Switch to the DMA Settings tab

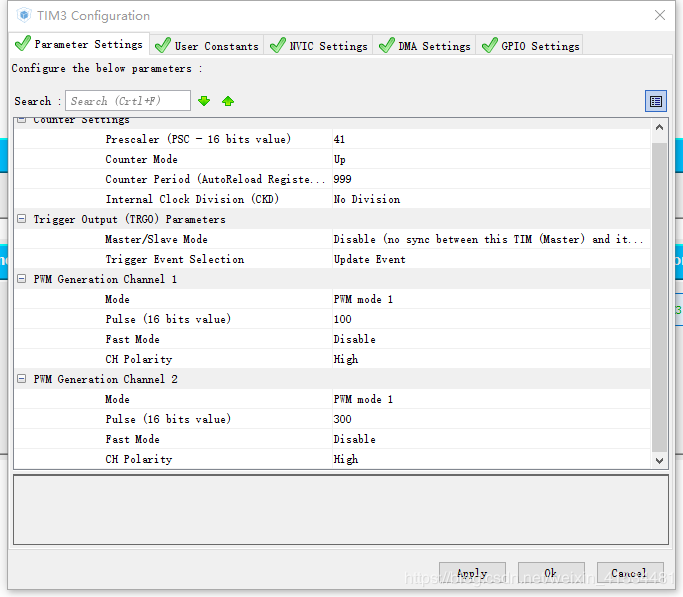point(425,46)
